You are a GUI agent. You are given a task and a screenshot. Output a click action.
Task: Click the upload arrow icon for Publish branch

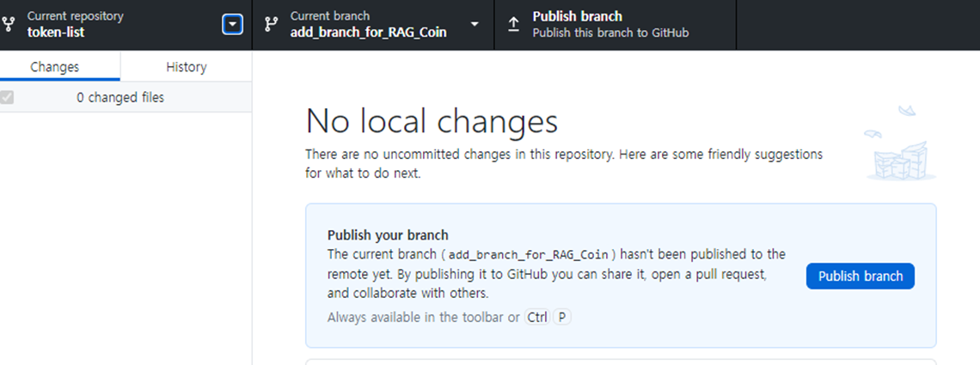[513, 24]
